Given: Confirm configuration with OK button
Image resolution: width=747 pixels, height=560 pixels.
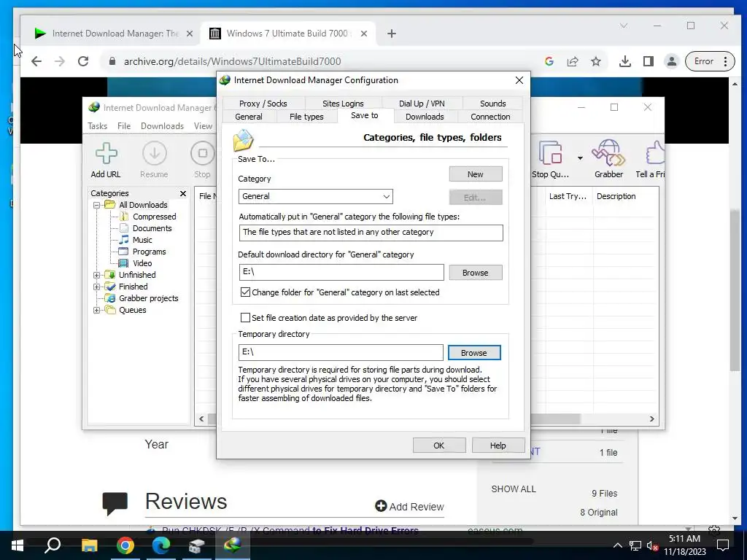Looking at the screenshot, I should [x=438, y=446].
